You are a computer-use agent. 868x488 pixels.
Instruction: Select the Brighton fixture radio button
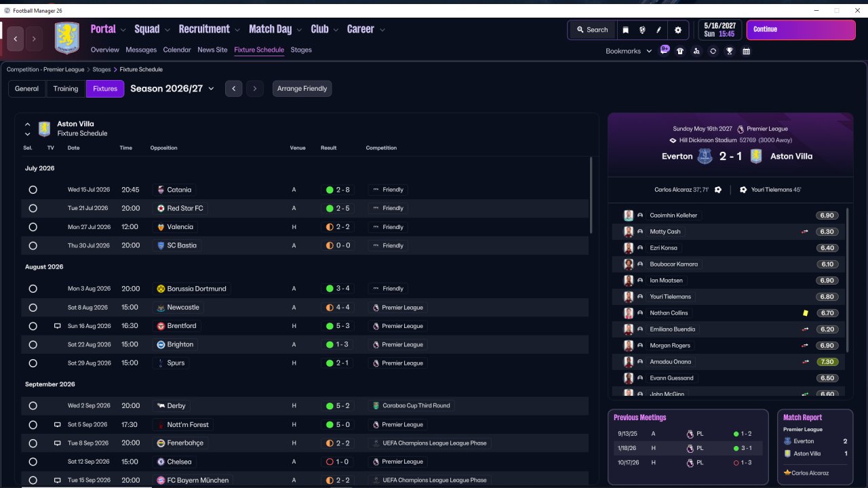point(33,344)
